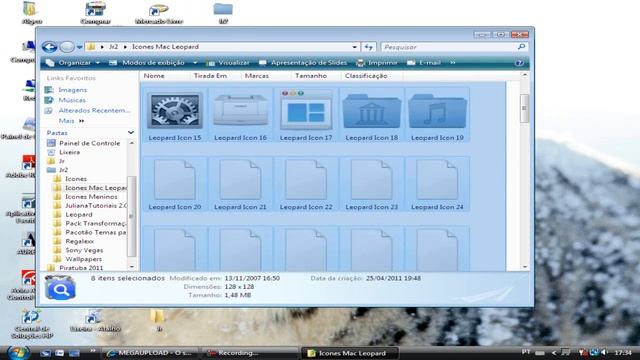Select Icones Meninos folder

coord(91,197)
